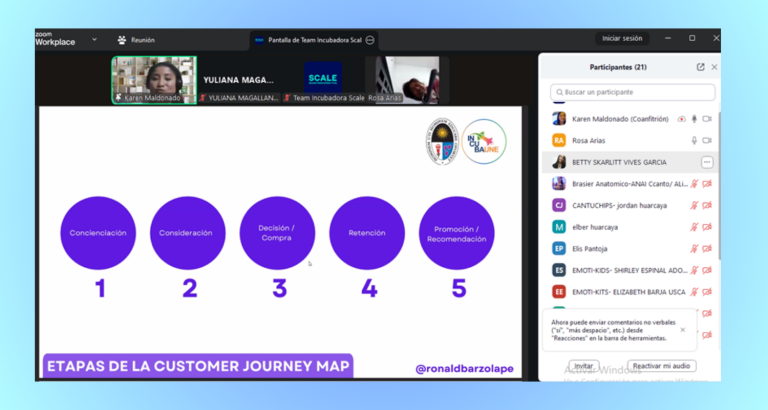Close the Participantes panel
Viewport: 768px width, 410px height.
tap(714, 67)
